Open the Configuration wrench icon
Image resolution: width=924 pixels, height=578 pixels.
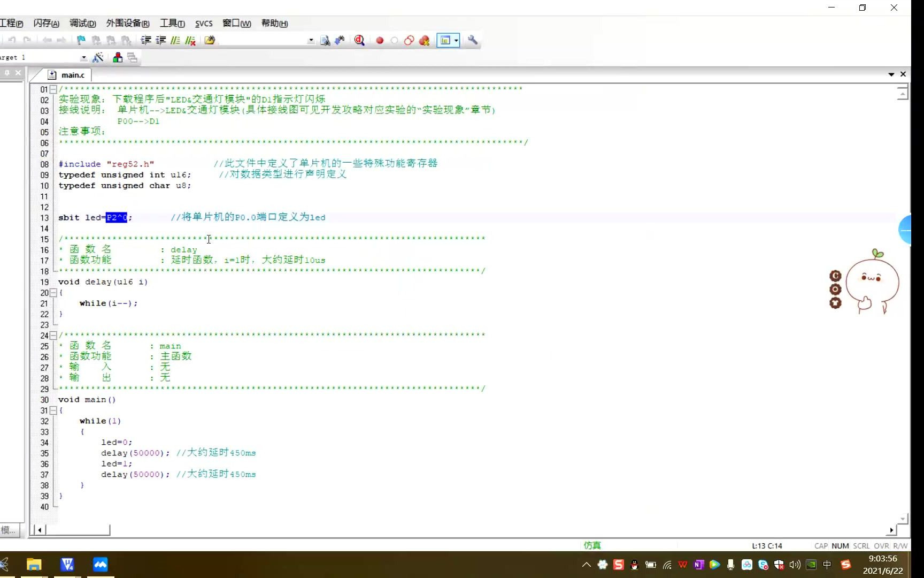(x=473, y=40)
